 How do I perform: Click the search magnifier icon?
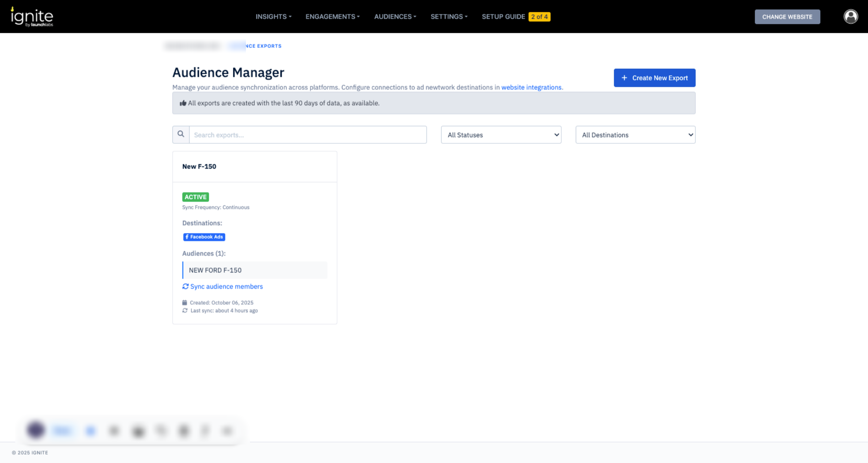tap(181, 135)
